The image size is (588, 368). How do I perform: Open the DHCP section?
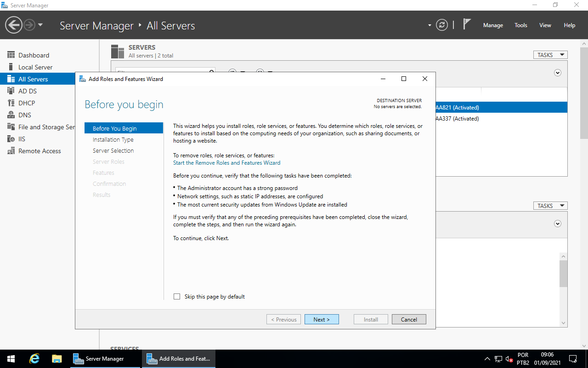pyautogui.click(x=28, y=103)
